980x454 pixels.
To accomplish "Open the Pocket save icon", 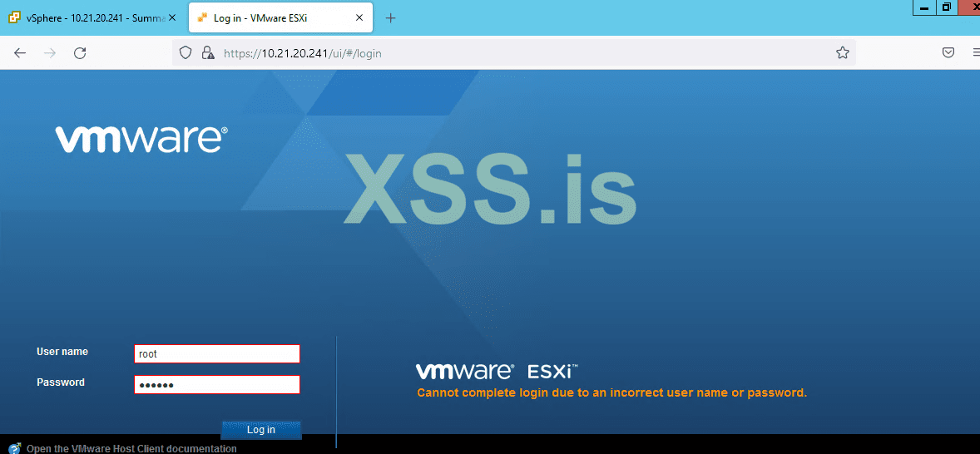I will pyautogui.click(x=948, y=53).
